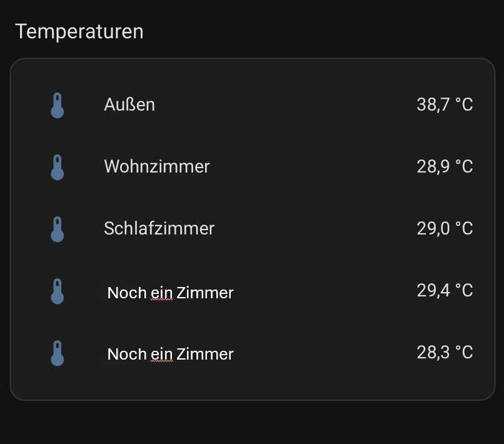Click Noch ein Zimmer label beside 28,3 °C
The height and width of the screenshot is (444, 504).
click(x=170, y=354)
